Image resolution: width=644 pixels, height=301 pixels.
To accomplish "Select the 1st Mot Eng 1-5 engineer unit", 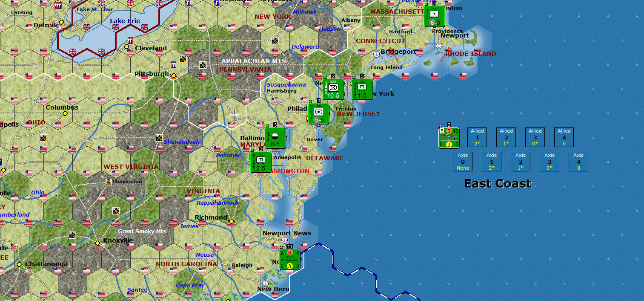I will coord(362,90).
